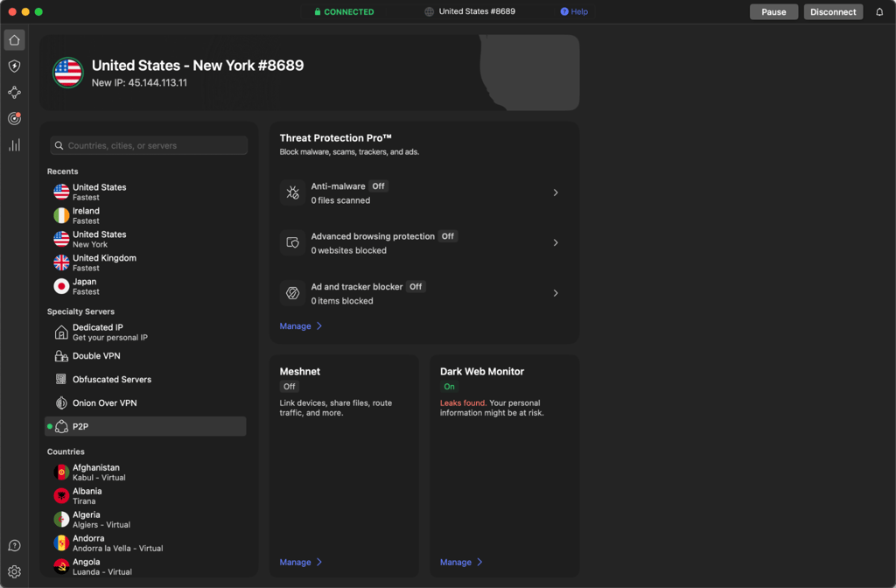Screen dimensions: 896x588
Task: Click the Obfuscated Servers icon
Action: 61,380
